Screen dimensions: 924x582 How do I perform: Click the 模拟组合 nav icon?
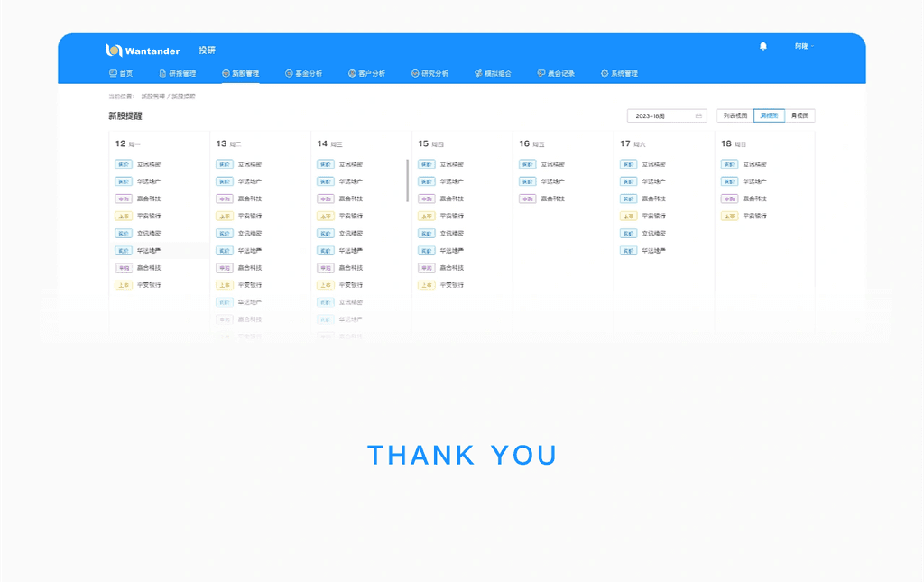pos(478,74)
